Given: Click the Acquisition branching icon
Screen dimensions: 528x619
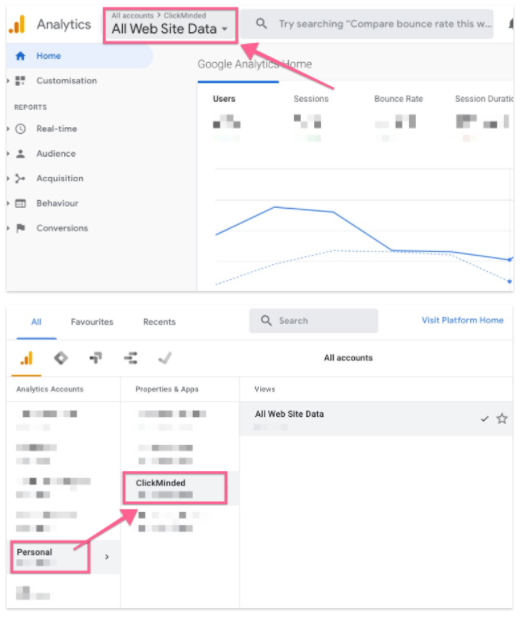Looking at the screenshot, I should coord(20,179).
